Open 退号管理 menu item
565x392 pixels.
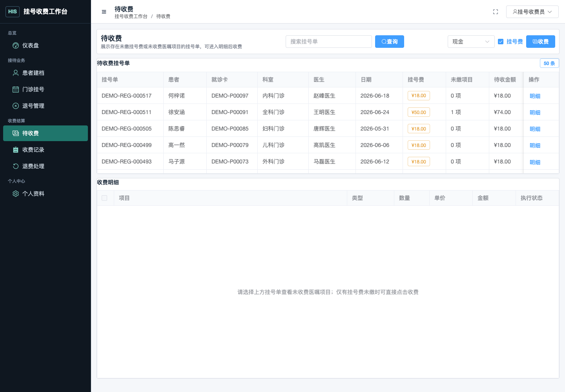coord(46,106)
